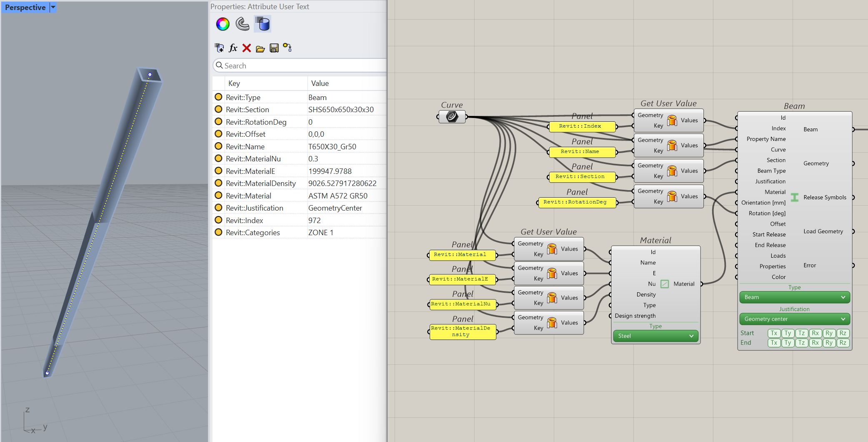Toggle Start release Tz
The height and width of the screenshot is (442, 868).
pos(801,333)
